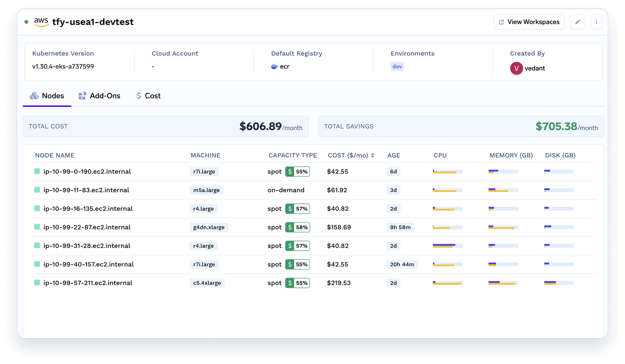Open node ip-10-99-57-211.ec2.internal
This screenshot has height=364, width=625.
(88, 283)
